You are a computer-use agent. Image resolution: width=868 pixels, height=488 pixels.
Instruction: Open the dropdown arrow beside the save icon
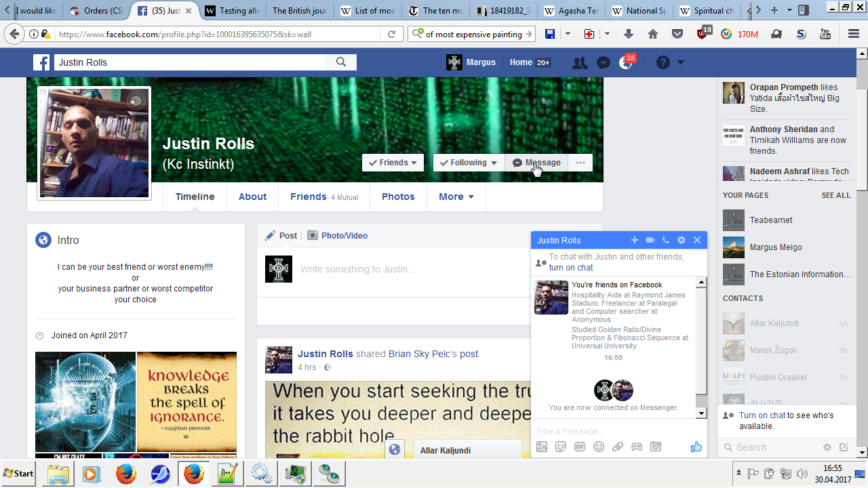pos(568,34)
